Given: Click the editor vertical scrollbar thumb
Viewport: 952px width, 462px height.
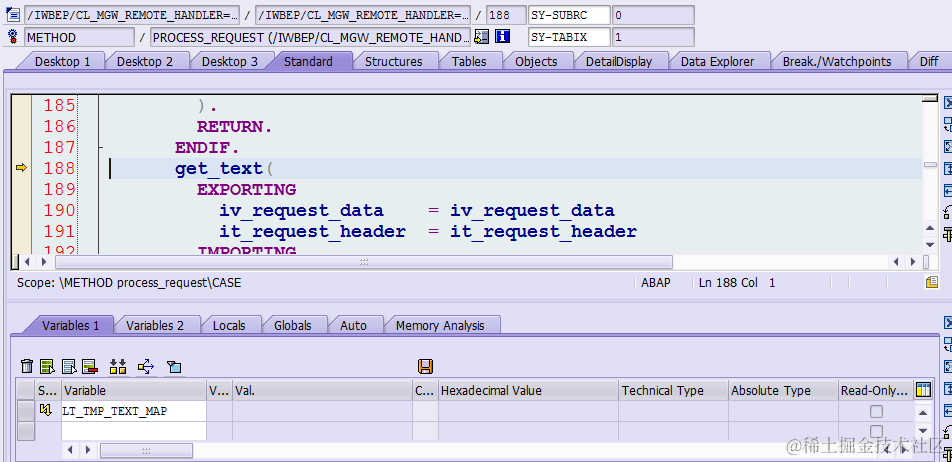Looking at the screenshot, I should pyautogui.click(x=930, y=165).
